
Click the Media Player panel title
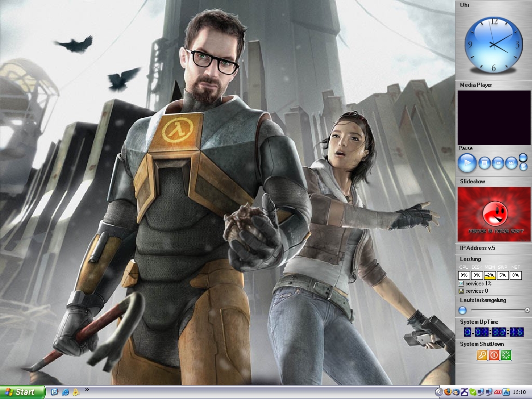pyautogui.click(x=476, y=85)
